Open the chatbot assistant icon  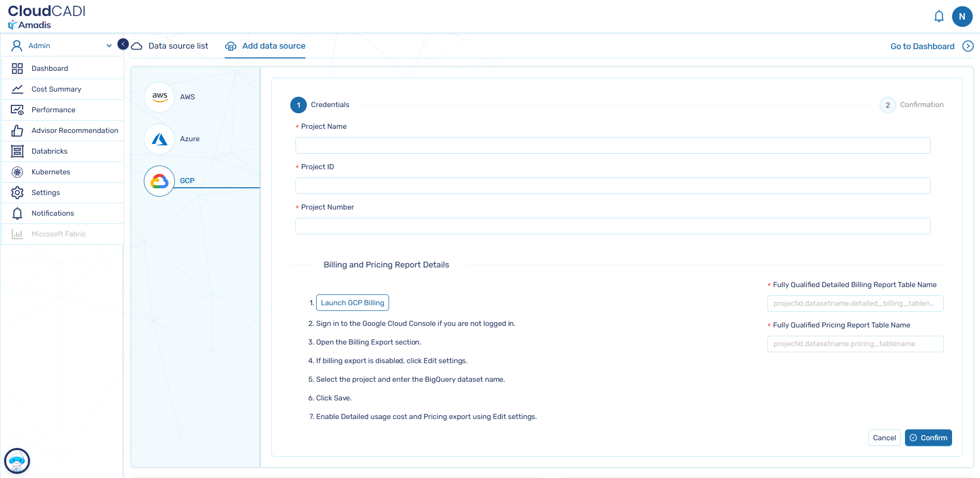[x=17, y=460]
